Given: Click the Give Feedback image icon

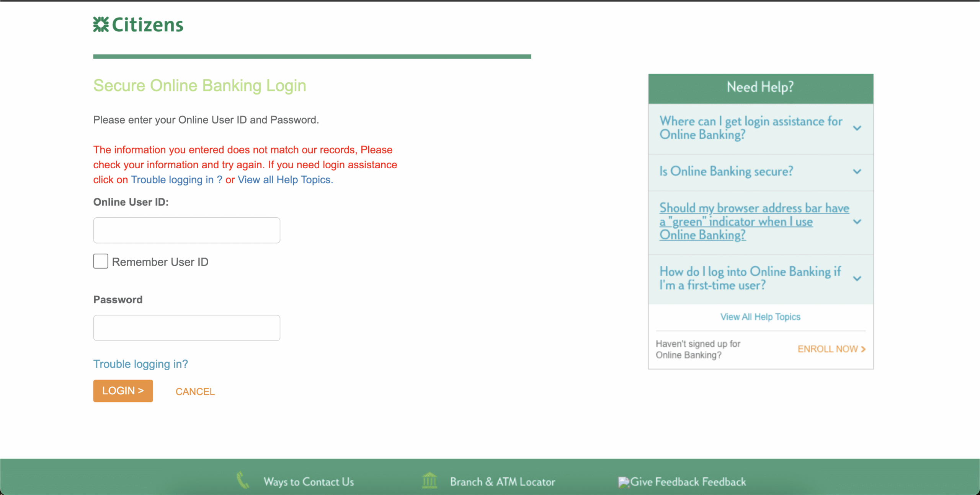Looking at the screenshot, I should pos(624,482).
